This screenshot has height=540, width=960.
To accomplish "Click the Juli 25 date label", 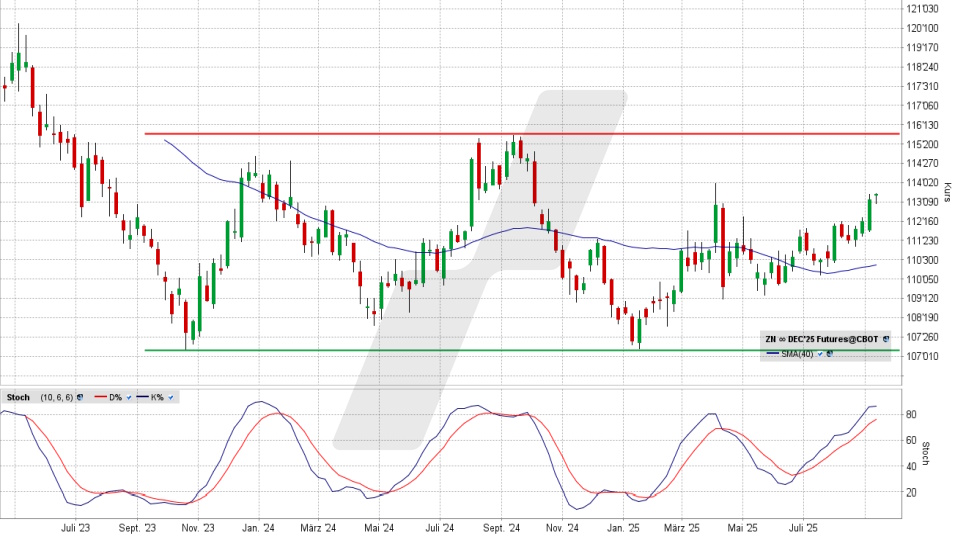I will [x=803, y=528].
